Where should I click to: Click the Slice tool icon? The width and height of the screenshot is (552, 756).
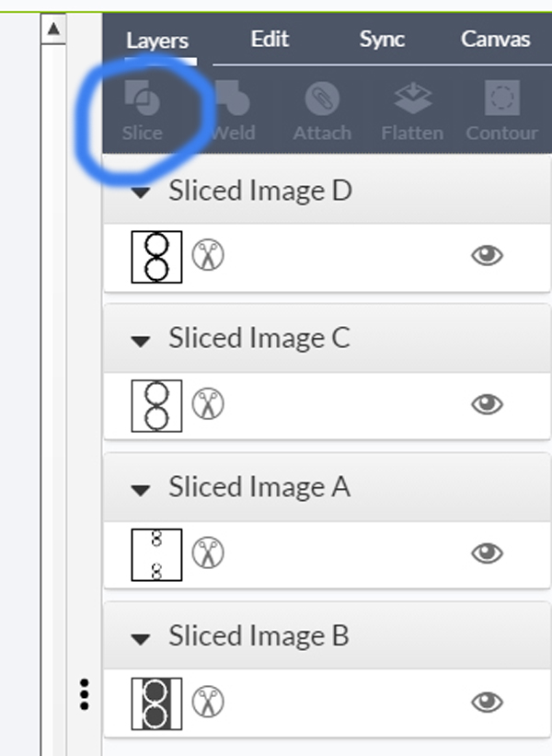(x=142, y=98)
